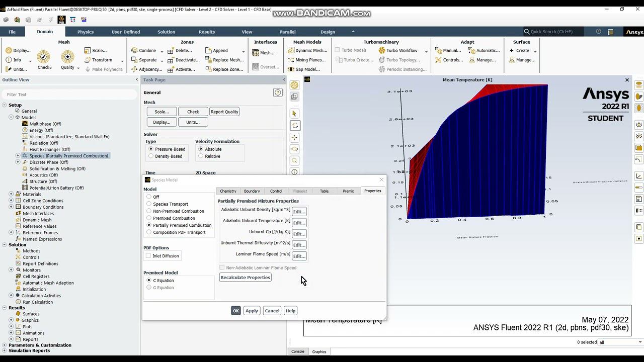Click the Manual adapt ribbon item
The height and width of the screenshot is (362, 644).
pyautogui.click(x=447, y=50)
